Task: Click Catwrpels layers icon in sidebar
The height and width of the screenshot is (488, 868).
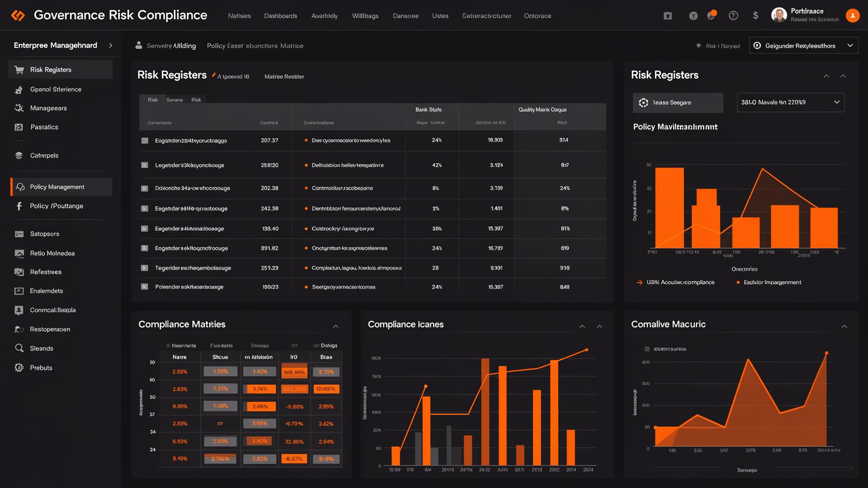Action: (19, 155)
